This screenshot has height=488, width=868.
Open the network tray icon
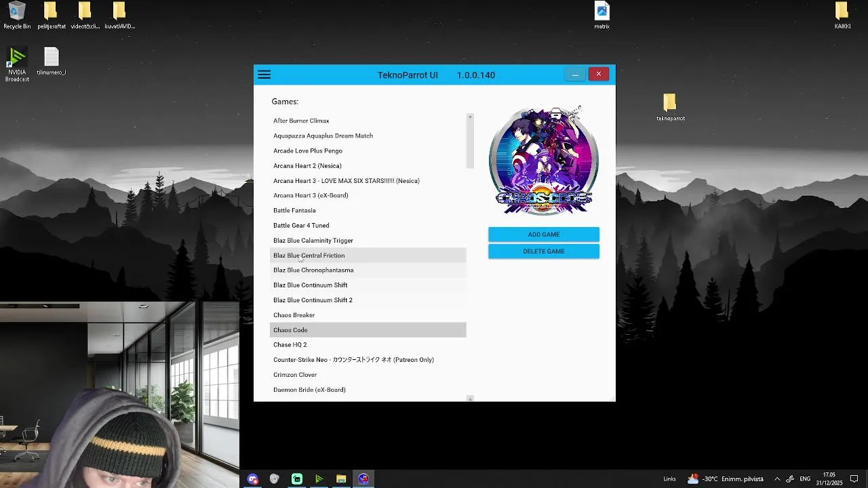pos(791,479)
